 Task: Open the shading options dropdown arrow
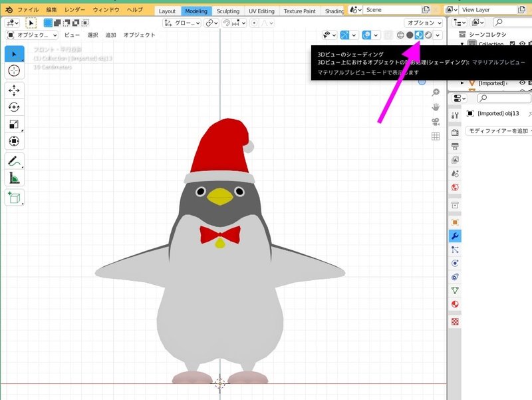438,35
